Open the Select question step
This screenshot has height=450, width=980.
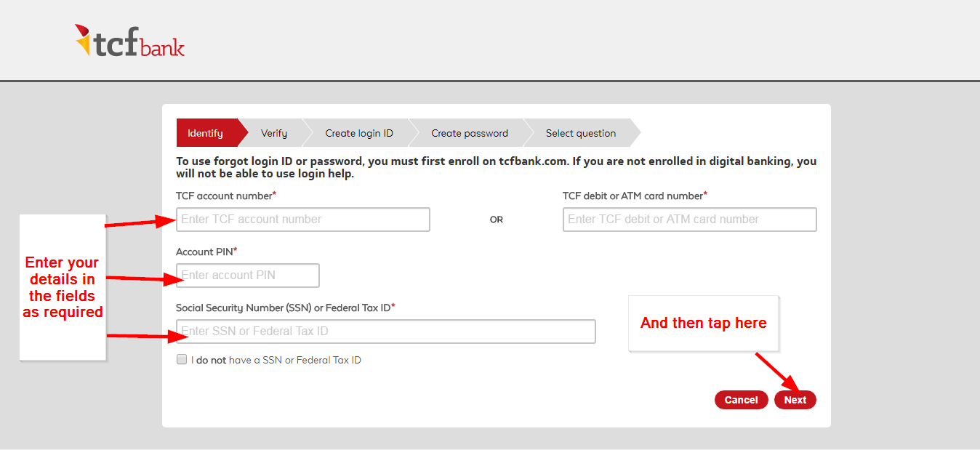pos(580,133)
